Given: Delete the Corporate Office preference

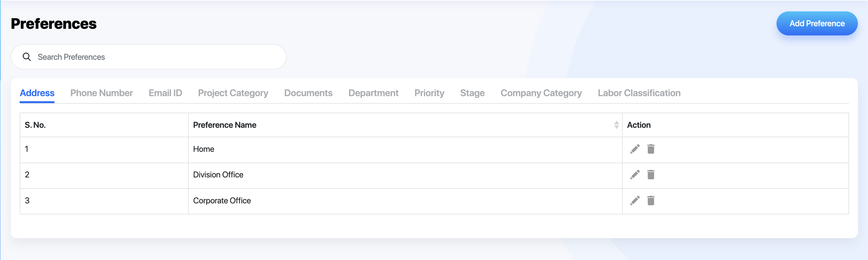Looking at the screenshot, I should 651,201.
